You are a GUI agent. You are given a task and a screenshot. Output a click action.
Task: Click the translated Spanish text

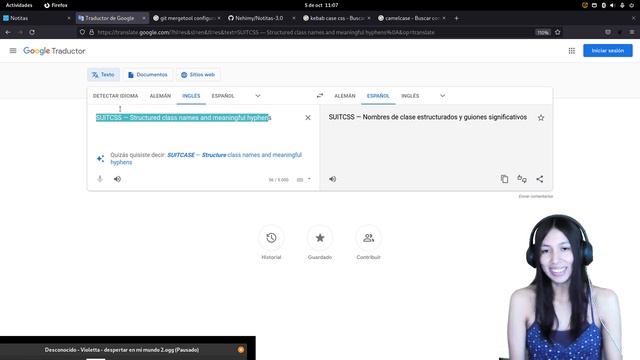click(x=427, y=117)
